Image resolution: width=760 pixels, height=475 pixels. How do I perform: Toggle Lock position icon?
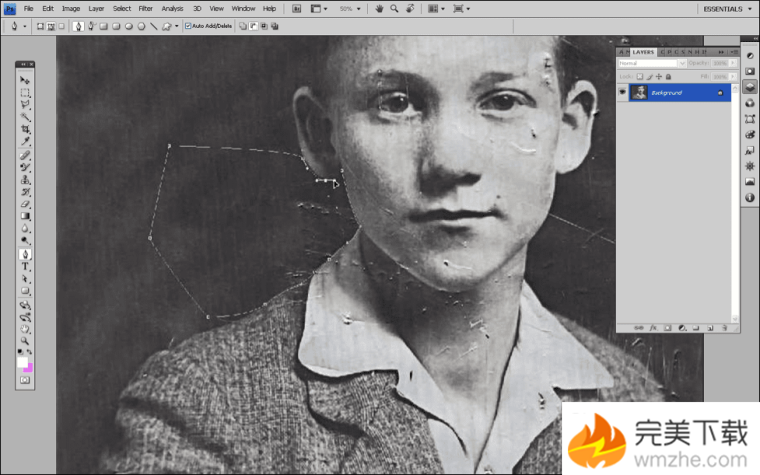click(x=659, y=77)
